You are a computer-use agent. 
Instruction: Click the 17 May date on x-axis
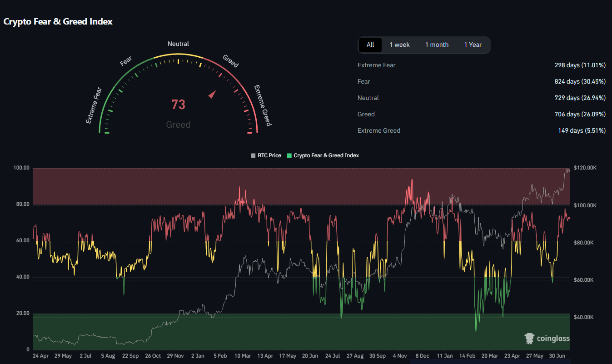(288, 356)
